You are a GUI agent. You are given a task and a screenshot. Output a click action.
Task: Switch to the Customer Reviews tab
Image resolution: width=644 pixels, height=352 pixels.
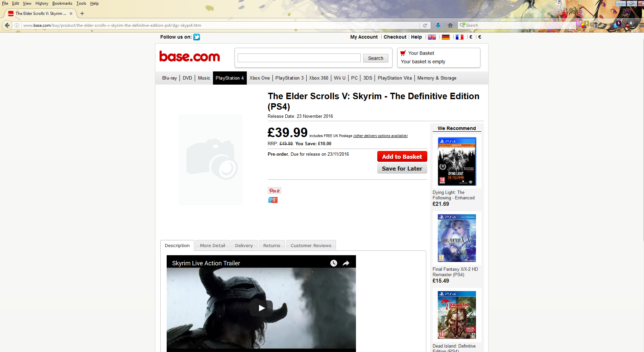point(311,246)
